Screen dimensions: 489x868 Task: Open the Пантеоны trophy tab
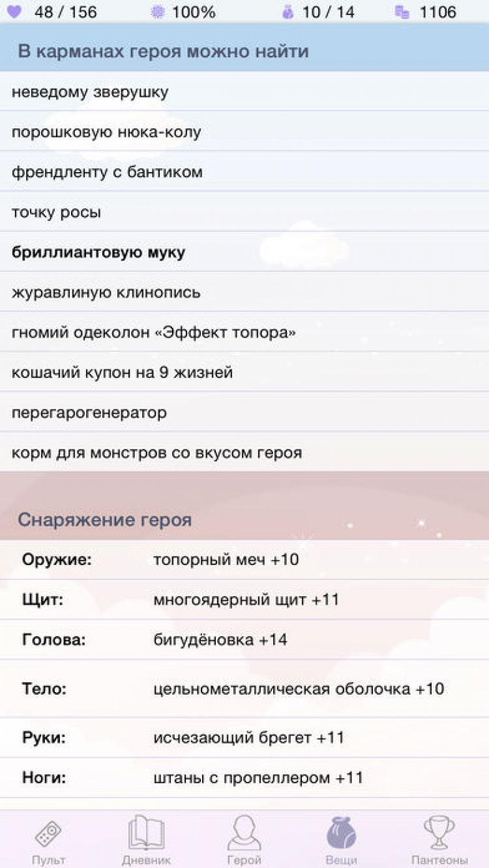(439, 841)
